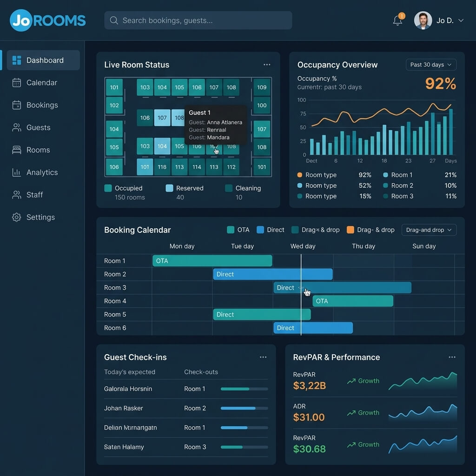Viewport: 476px width, 476px height.
Task: Go to the Staff menu item
Action: [x=34, y=195]
